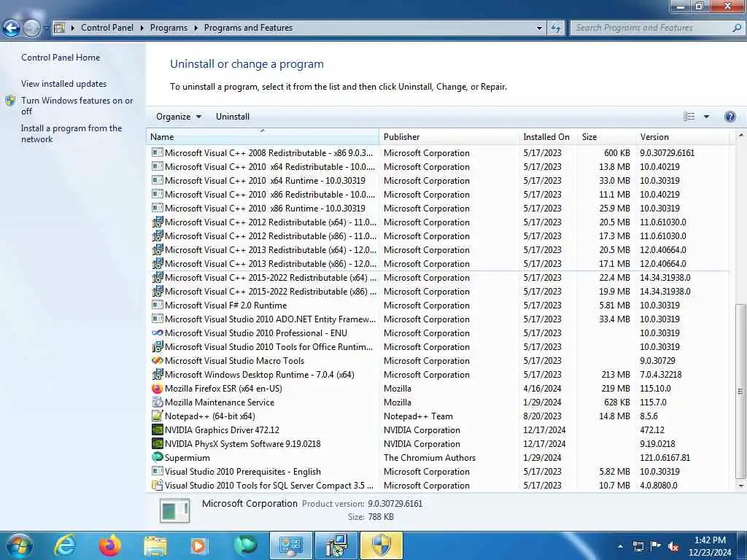Click the Uninstall button in toolbar
Image resolution: width=747 pixels, height=560 pixels.
coord(233,117)
